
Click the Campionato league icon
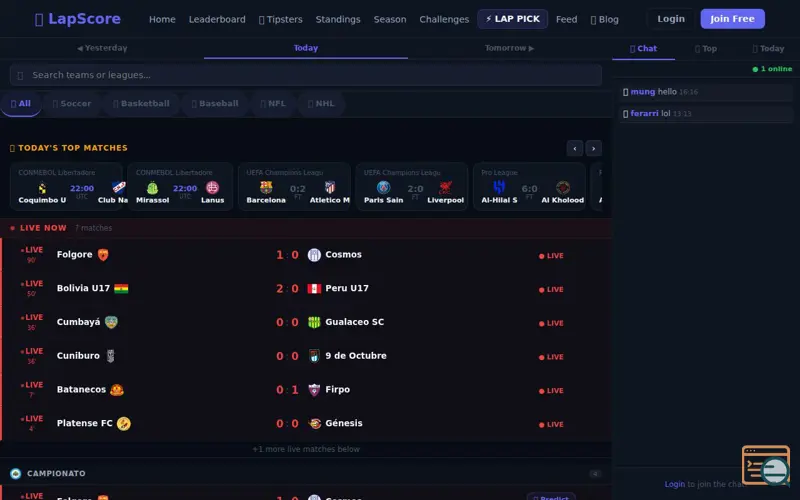[x=16, y=473]
